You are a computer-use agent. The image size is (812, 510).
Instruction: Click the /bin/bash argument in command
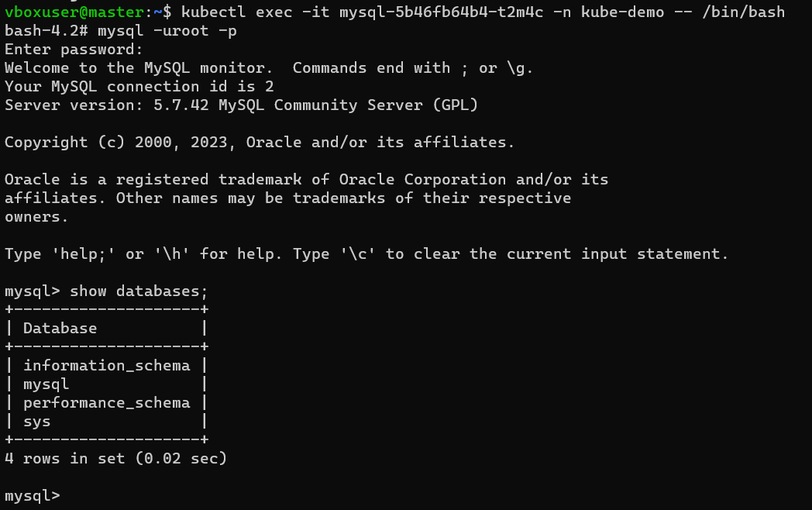pyautogui.click(x=744, y=12)
